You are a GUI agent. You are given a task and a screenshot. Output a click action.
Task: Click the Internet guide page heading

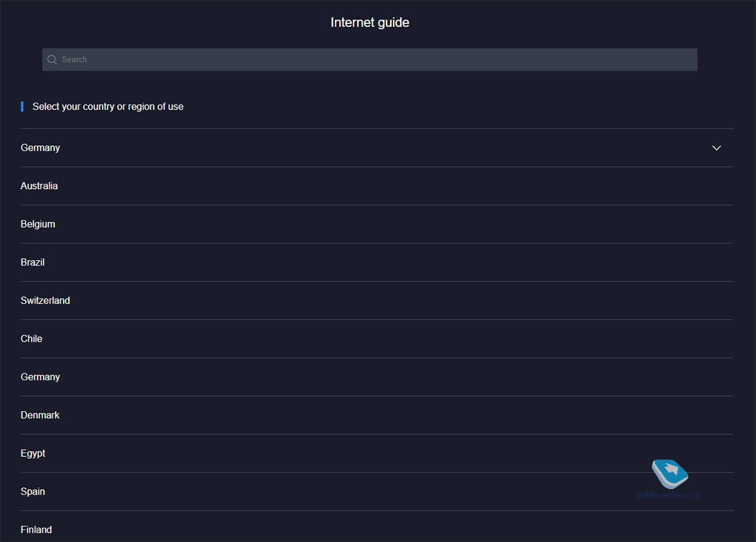pyautogui.click(x=370, y=23)
